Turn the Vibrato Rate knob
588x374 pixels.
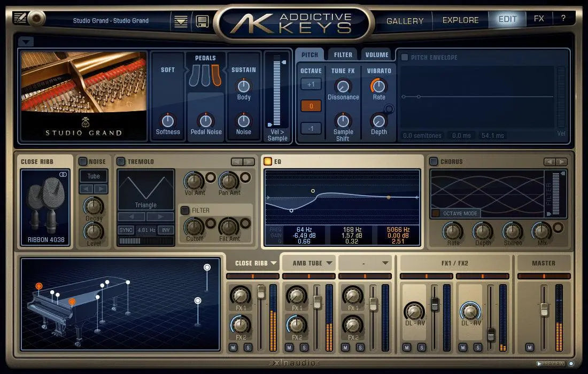379,85
